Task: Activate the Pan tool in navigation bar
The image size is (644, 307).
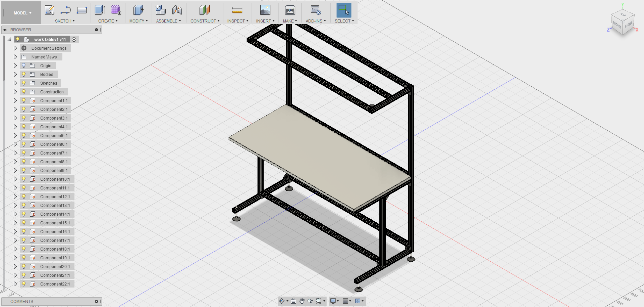Action: [302, 301]
